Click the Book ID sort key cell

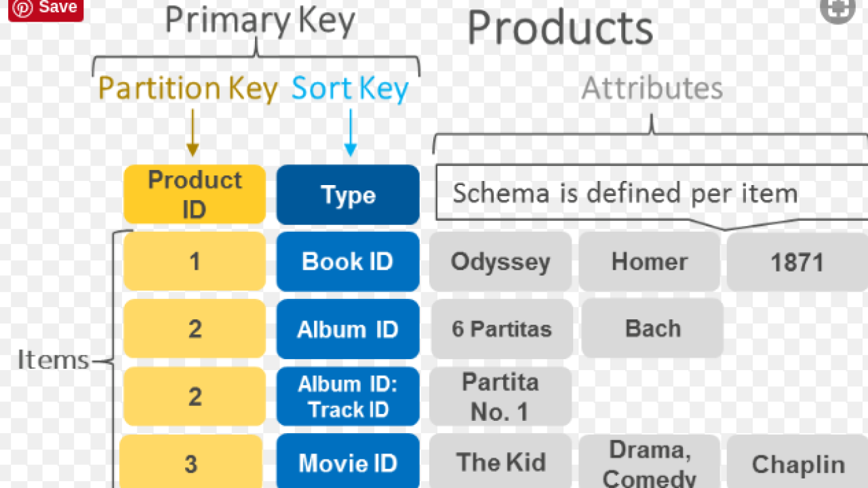[x=348, y=262]
